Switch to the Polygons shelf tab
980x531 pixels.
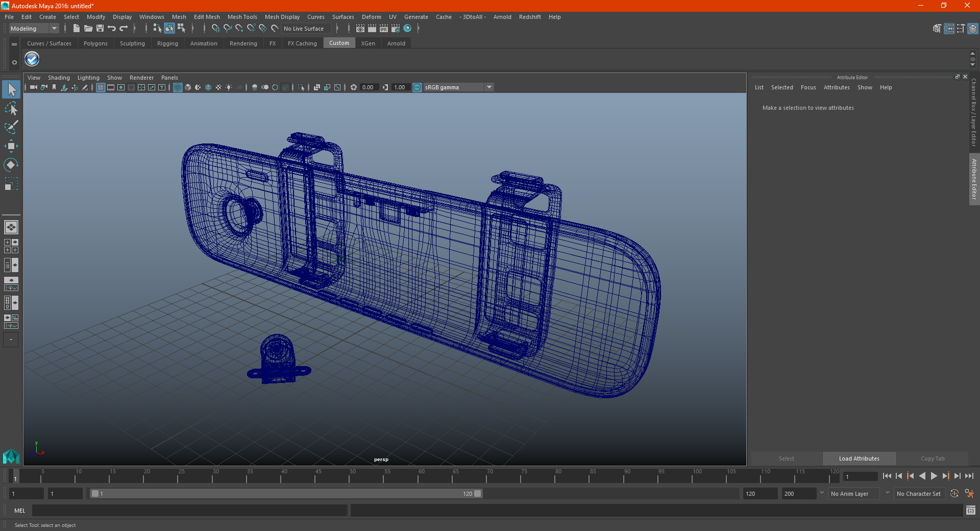[95, 43]
